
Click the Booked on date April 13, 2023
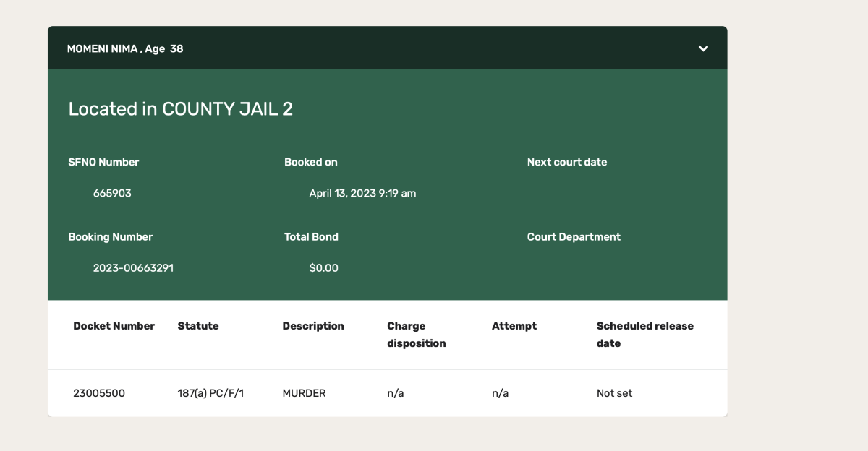point(362,193)
